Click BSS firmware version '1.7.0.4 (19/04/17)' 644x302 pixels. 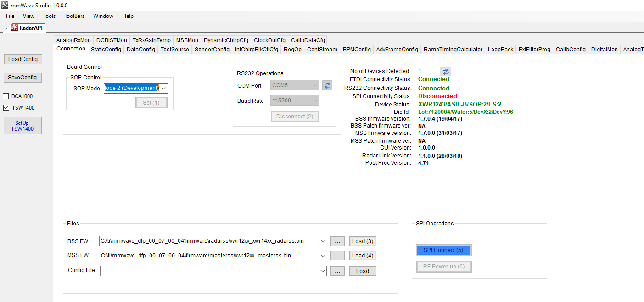click(440, 119)
